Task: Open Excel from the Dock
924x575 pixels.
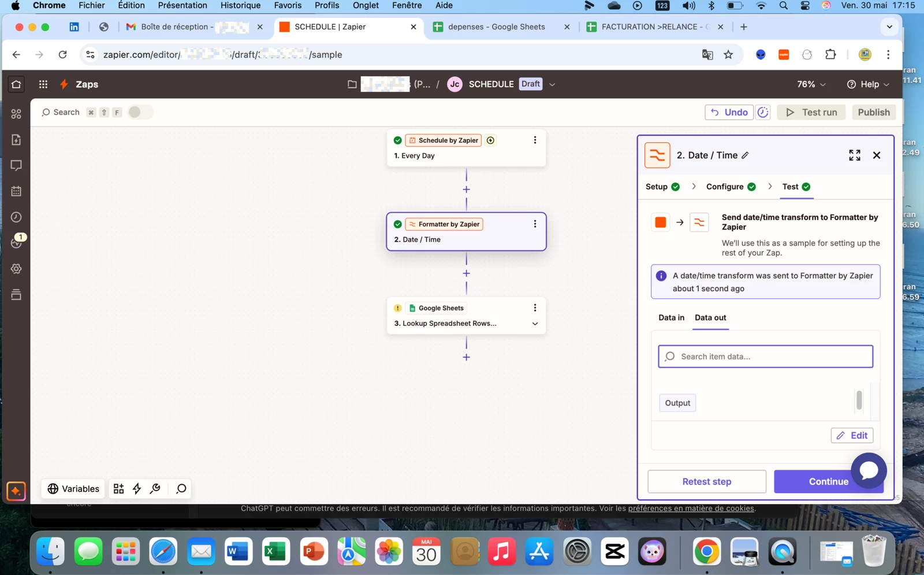Action: pos(275,552)
